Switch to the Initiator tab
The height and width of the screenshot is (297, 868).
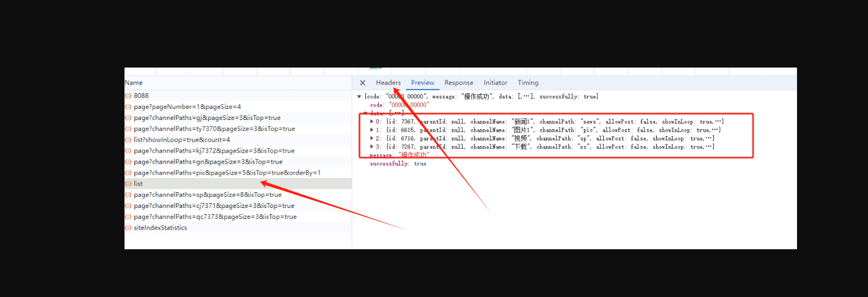tap(496, 83)
